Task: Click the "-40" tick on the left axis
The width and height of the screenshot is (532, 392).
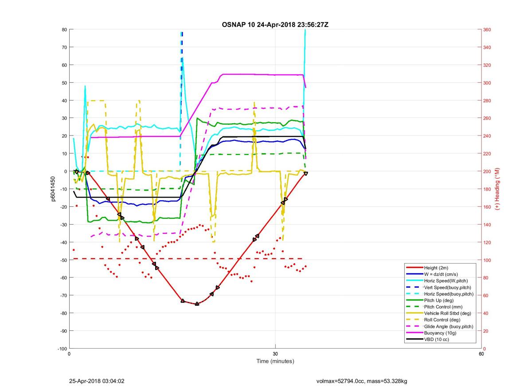Action: point(63,242)
